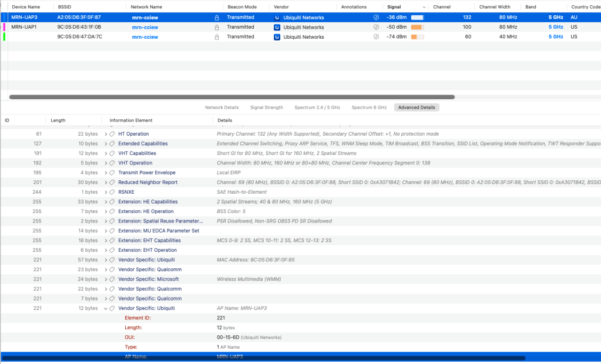Expand the Reduced Neighbor Report element
Image resolution: width=601 pixels, height=364 pixels.
point(106,183)
